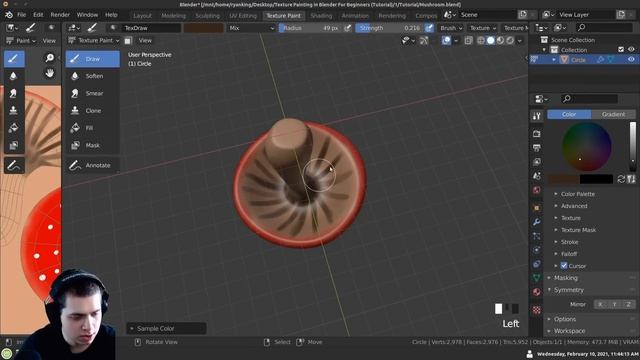Select the Mask tool
The width and height of the screenshot is (640, 360).
[x=93, y=145]
